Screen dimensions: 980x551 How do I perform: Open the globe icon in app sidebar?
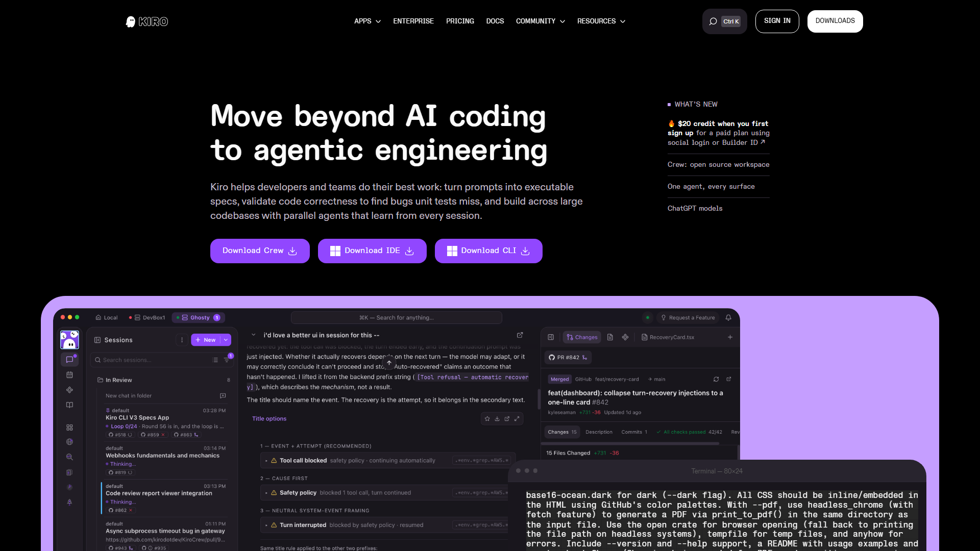click(69, 442)
